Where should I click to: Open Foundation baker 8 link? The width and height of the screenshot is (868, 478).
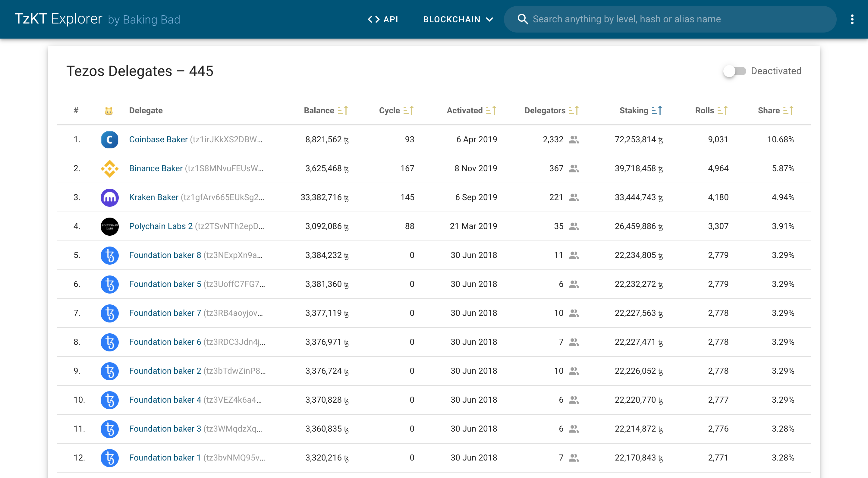click(x=165, y=255)
